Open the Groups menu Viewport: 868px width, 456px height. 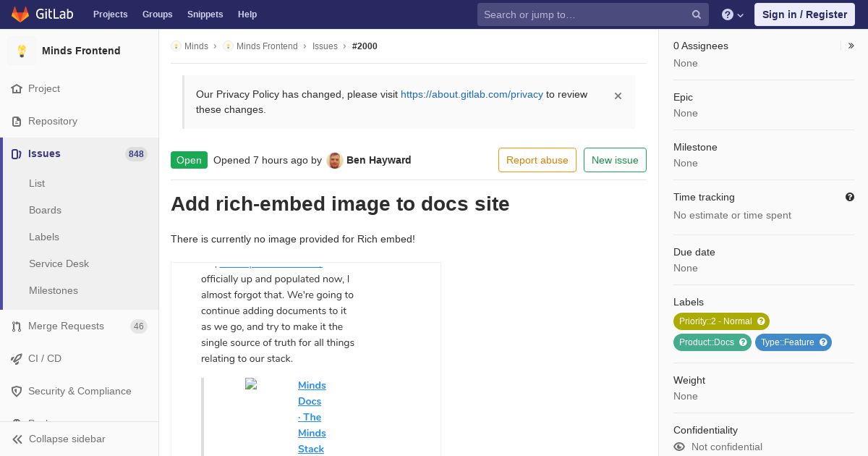point(157,14)
